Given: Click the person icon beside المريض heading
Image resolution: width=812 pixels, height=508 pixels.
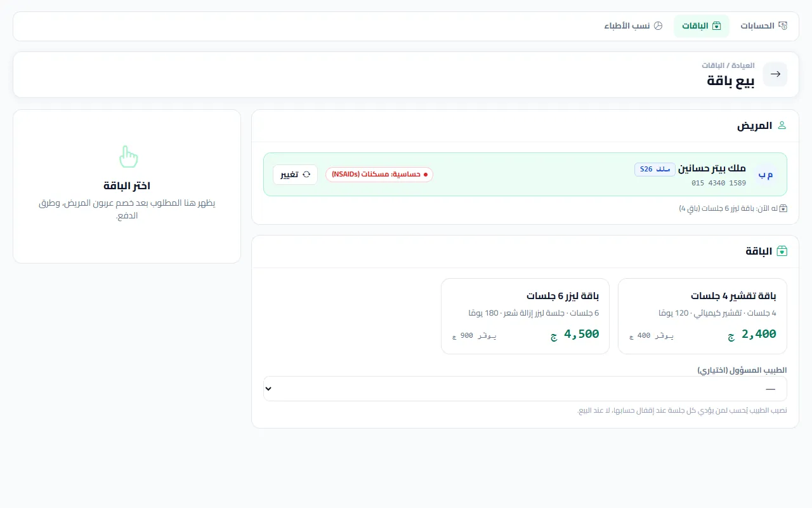Looking at the screenshot, I should click(x=782, y=126).
